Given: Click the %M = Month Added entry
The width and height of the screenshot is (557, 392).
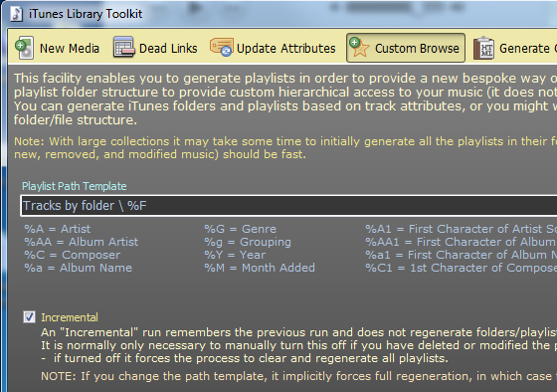Looking at the screenshot, I should pyautogui.click(x=260, y=268).
